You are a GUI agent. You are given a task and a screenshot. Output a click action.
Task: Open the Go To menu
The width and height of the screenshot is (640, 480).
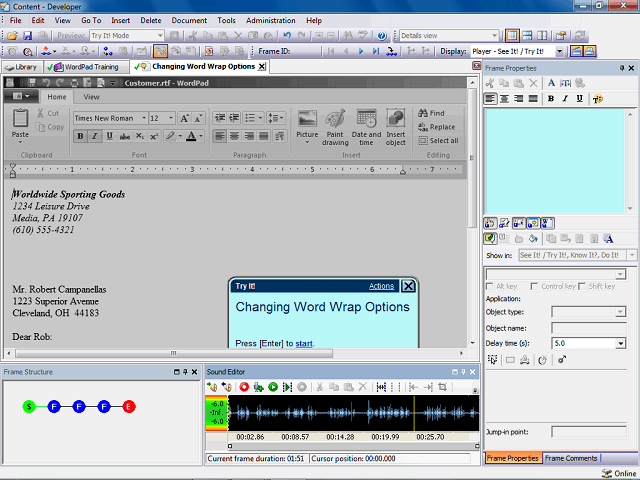tap(91, 20)
